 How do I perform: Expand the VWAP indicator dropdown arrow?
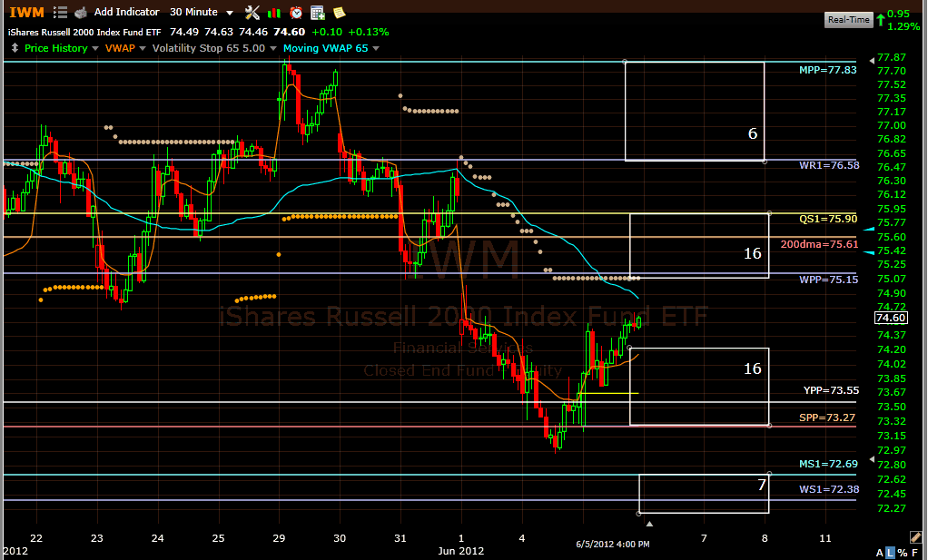(x=143, y=48)
